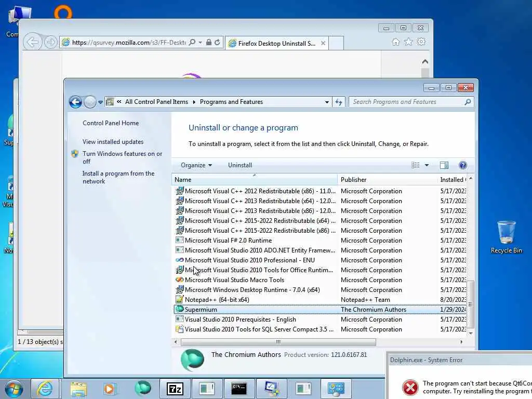Image resolution: width=532 pixels, height=399 pixels.
Task: Click the horizontal scrollbar of the program list
Action: tap(278, 342)
